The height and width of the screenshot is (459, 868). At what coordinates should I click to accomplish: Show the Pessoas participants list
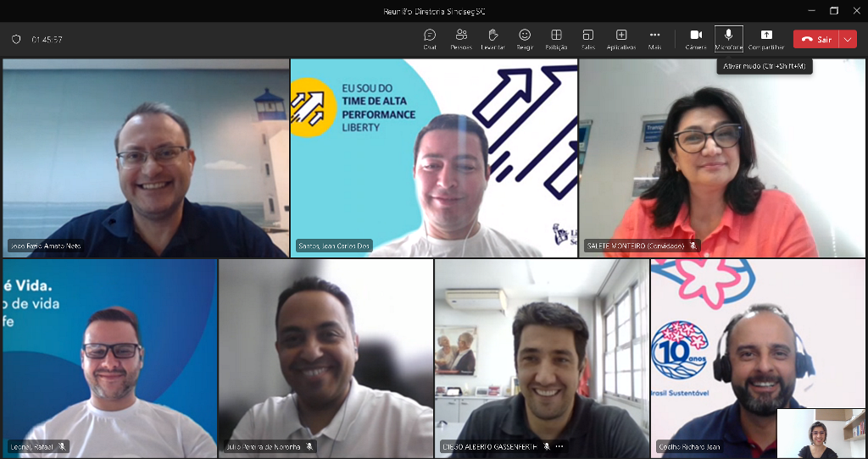tap(461, 38)
